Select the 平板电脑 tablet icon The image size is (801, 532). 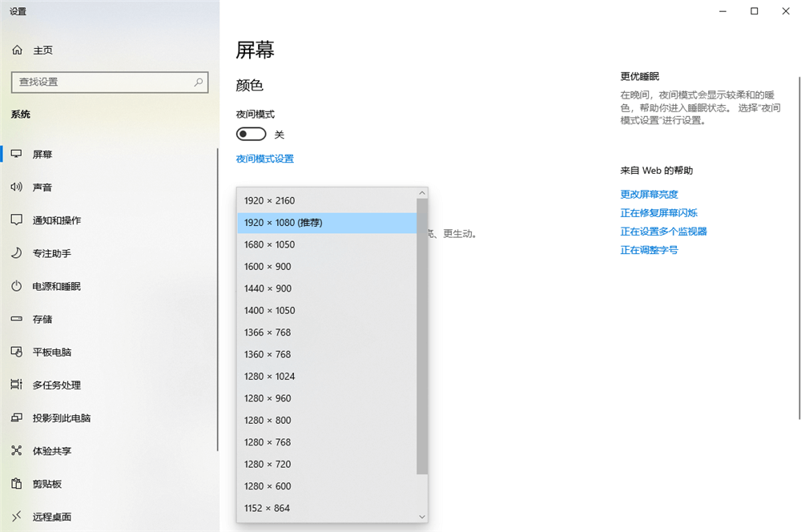point(18,352)
